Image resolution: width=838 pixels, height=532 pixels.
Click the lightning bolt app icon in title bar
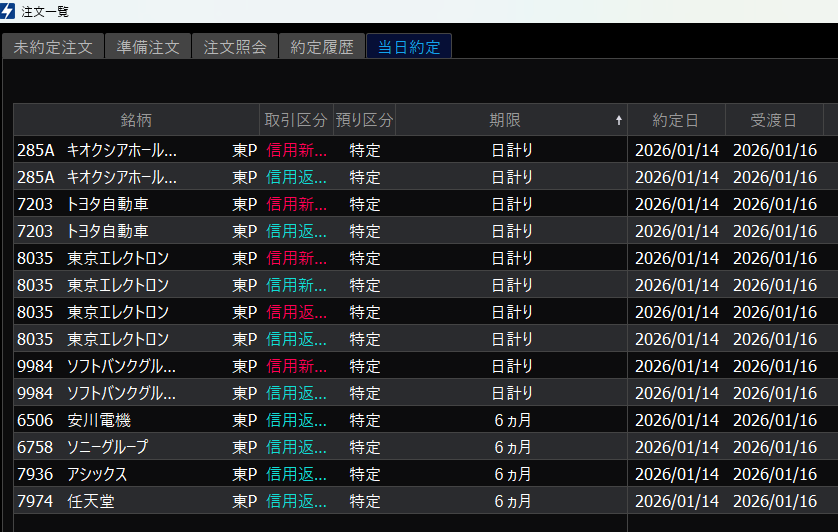(9, 10)
